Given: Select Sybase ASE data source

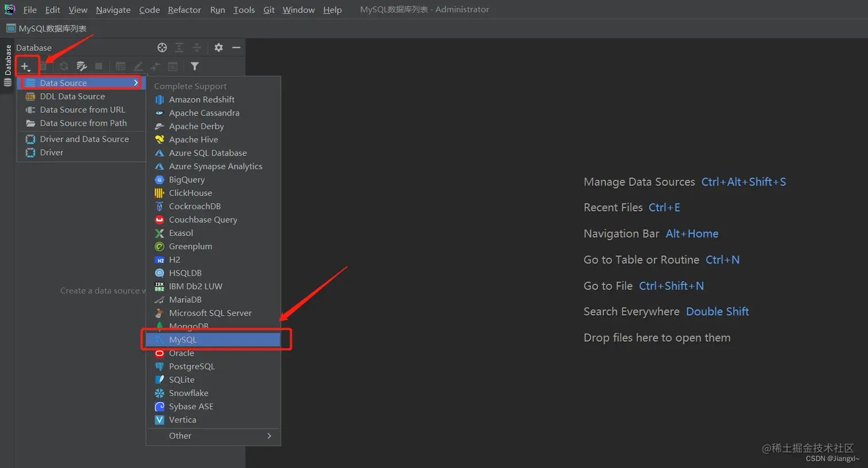Looking at the screenshot, I should tap(213, 407).
